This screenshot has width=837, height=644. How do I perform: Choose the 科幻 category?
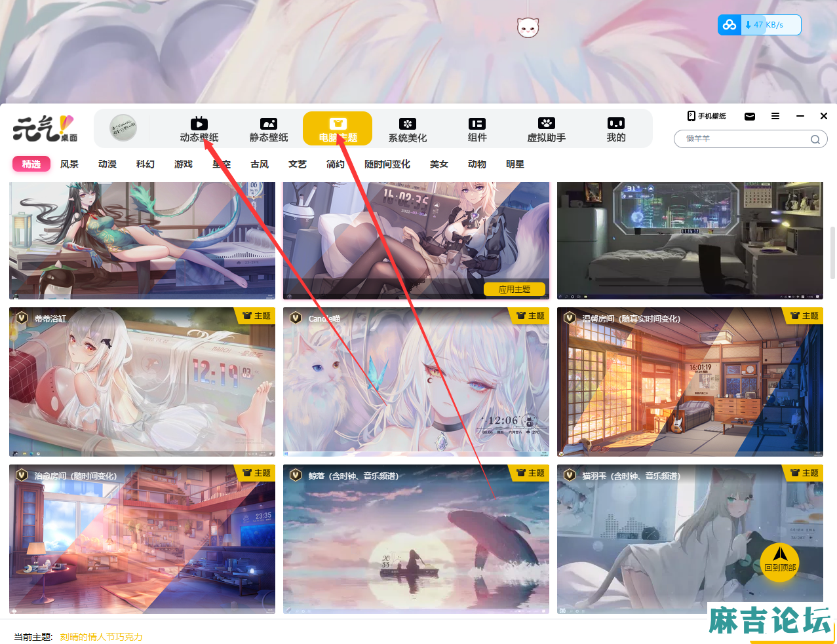[146, 164]
